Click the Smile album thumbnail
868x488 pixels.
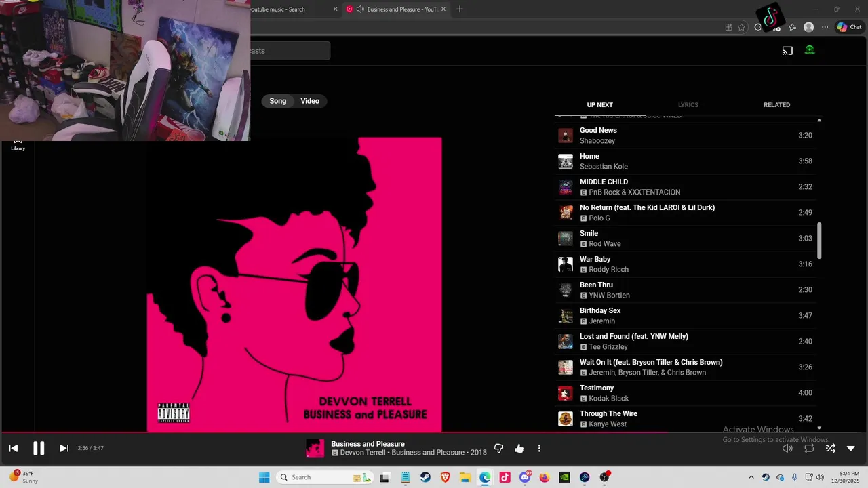[x=566, y=239]
